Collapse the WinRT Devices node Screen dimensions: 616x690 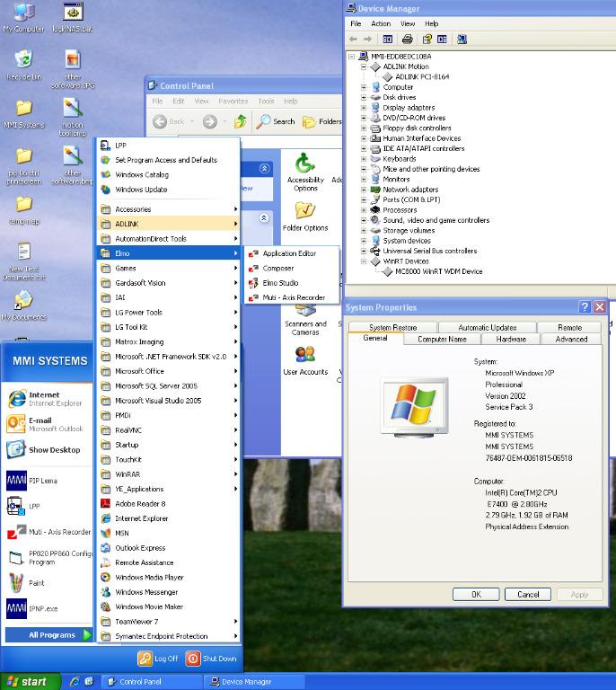click(x=365, y=261)
